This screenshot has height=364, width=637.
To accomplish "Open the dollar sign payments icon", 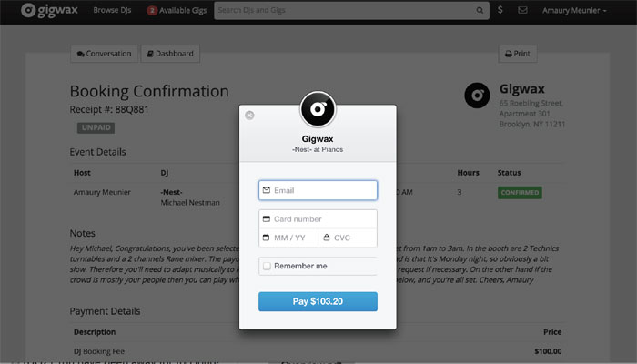I will (x=500, y=10).
